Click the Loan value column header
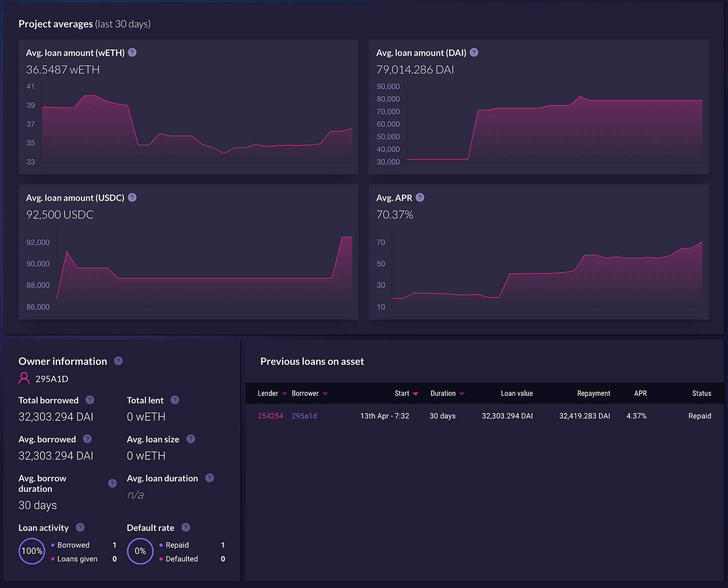728x588 pixels. pyautogui.click(x=517, y=393)
